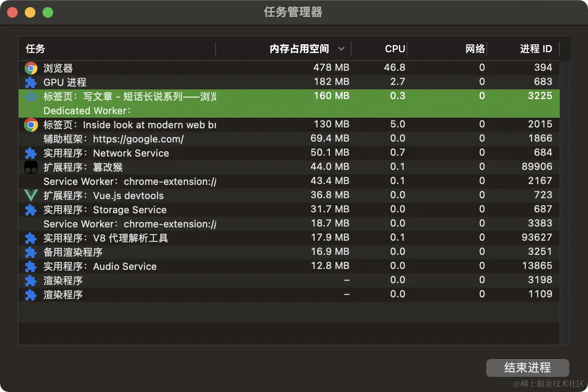
Task: Click process ID 93627
Action: point(537,237)
